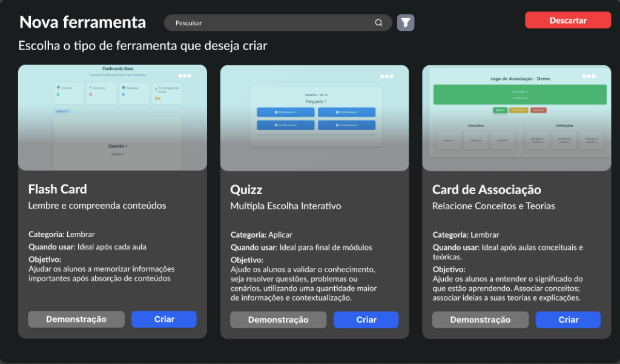620x364 pixels.
Task: Select the radio circle on Alternativa 2
Action: click(337, 112)
